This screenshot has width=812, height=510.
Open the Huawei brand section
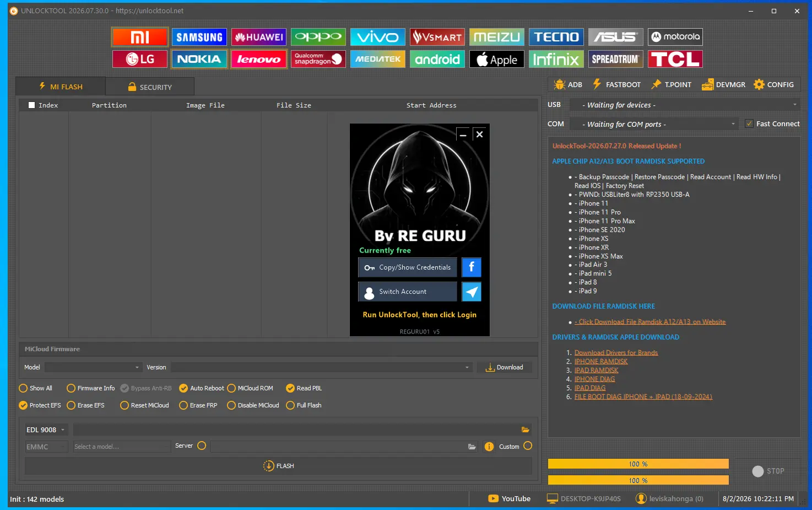click(x=259, y=37)
